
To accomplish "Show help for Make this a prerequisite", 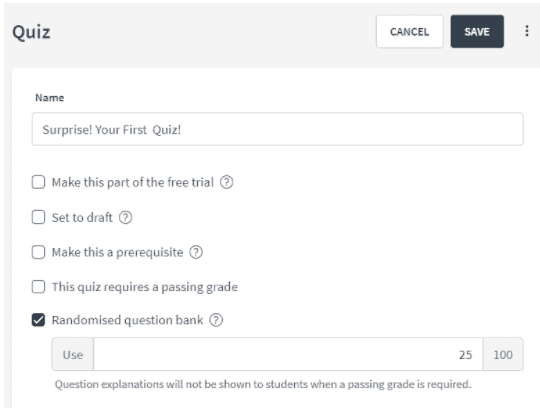I will pos(196,252).
